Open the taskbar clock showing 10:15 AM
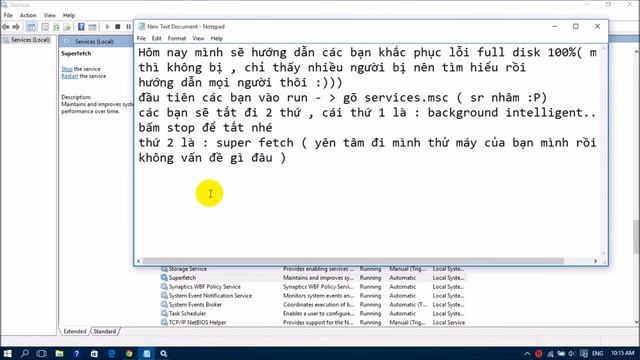 (x=622, y=353)
